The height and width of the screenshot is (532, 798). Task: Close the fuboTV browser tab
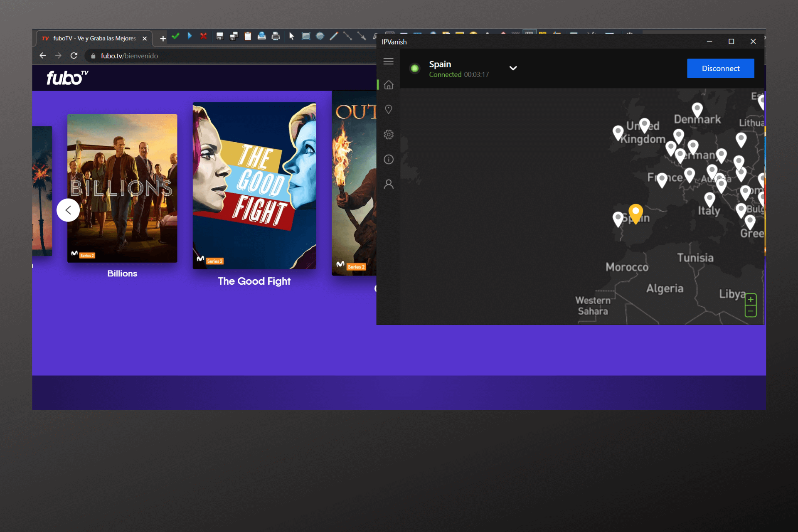[145, 39]
